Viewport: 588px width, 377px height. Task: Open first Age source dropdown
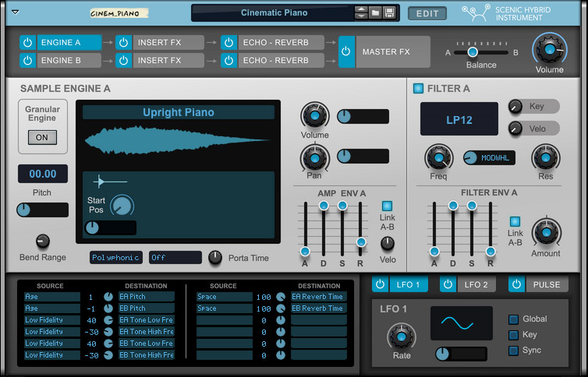pyautogui.click(x=52, y=297)
